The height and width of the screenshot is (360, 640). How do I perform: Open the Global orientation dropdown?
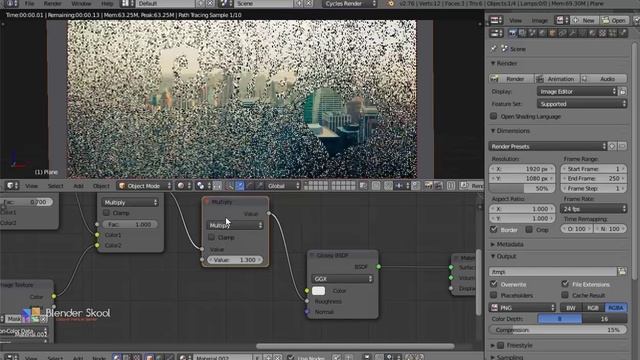[283, 186]
